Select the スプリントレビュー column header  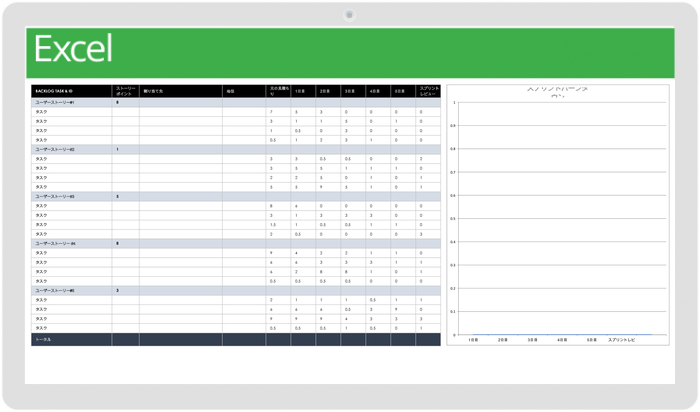click(x=428, y=91)
